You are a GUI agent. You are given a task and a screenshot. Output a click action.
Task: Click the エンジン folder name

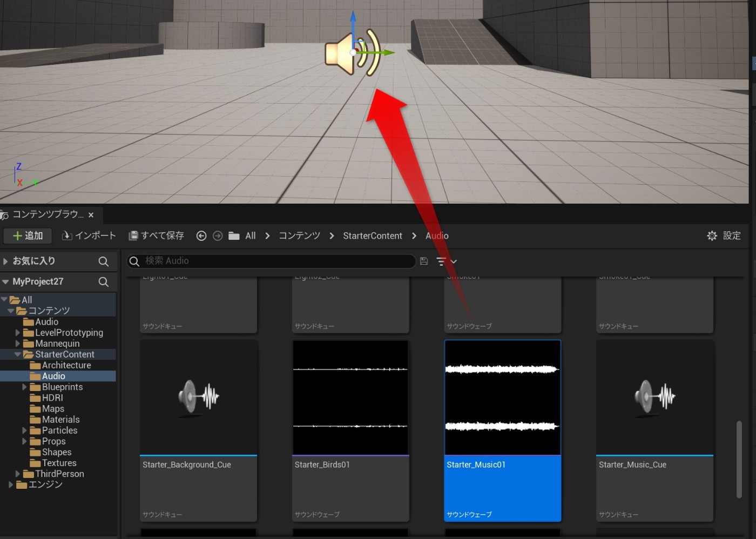(x=45, y=484)
